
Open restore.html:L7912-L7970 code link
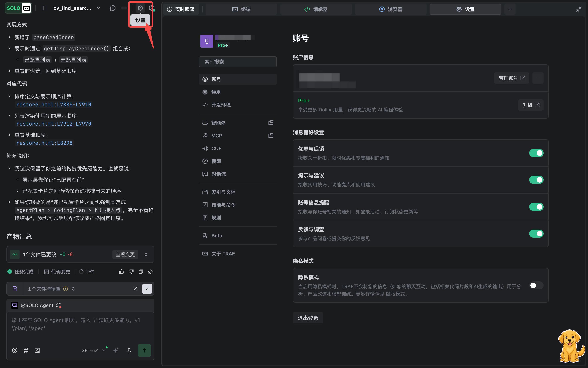[54, 124]
